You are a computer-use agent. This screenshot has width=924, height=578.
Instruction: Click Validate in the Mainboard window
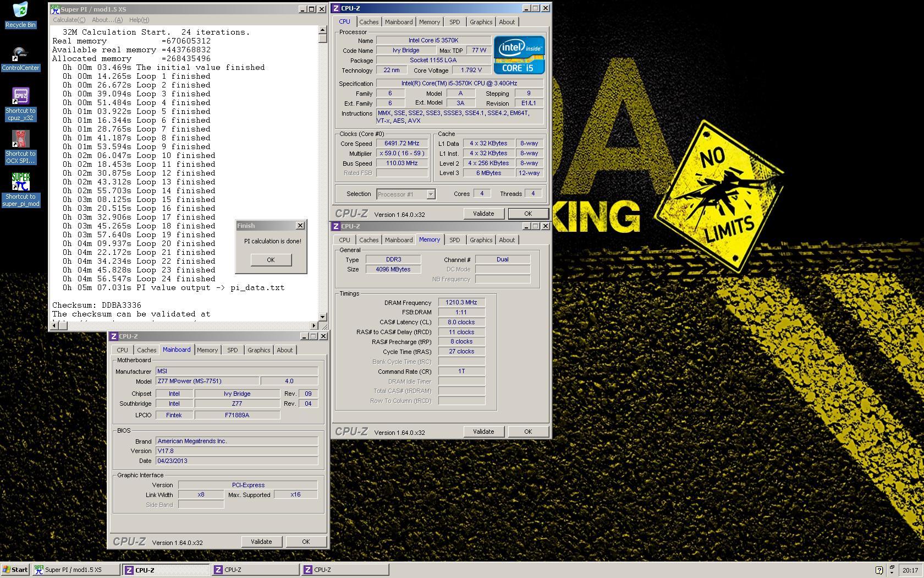[261, 542]
